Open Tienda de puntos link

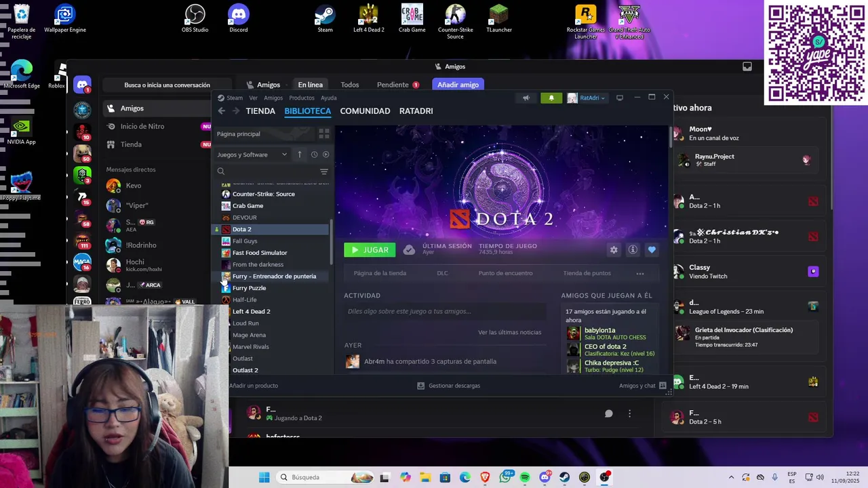587,273
